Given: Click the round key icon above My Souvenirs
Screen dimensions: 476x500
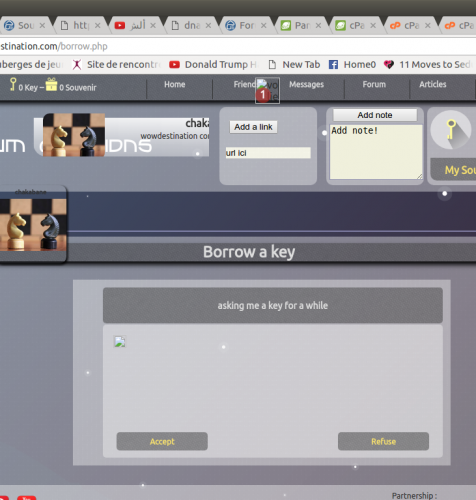Looking at the screenshot, I should coord(451,130).
